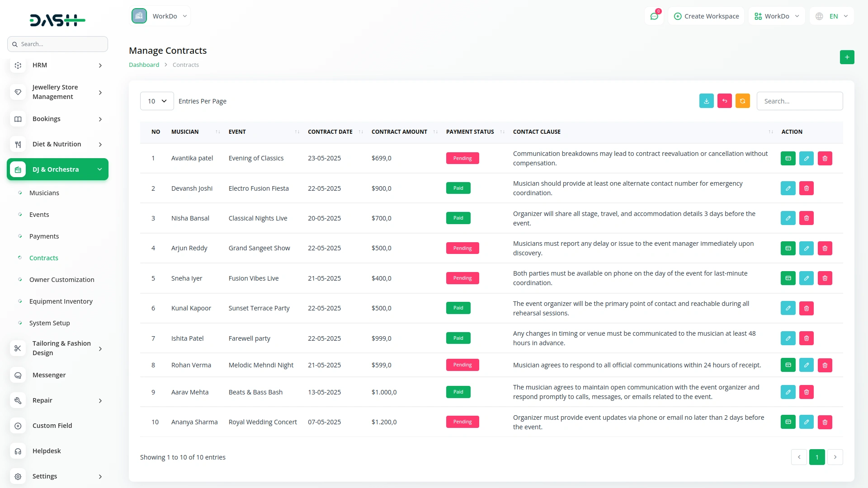Screen dimensions: 868x488
Task: Open the Musicians submenu item
Action: [44, 193]
